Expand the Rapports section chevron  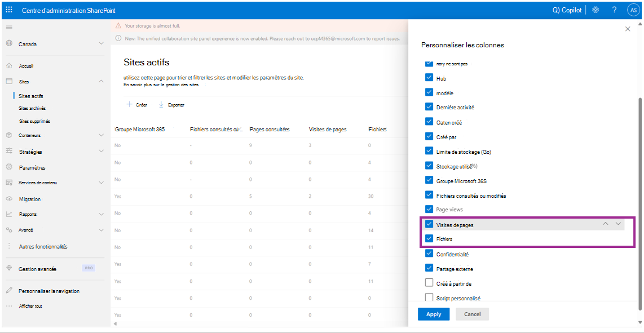[102, 214]
